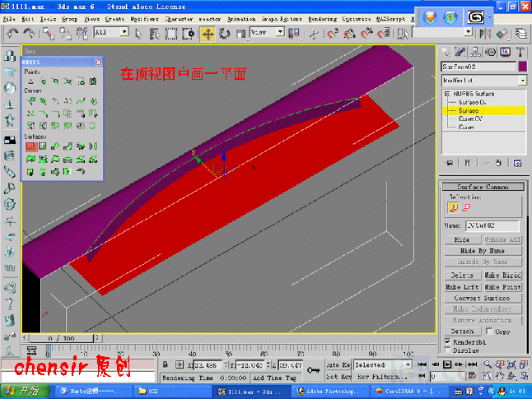
Task: Uncheck the Renderable checkbox
Action: (447, 341)
